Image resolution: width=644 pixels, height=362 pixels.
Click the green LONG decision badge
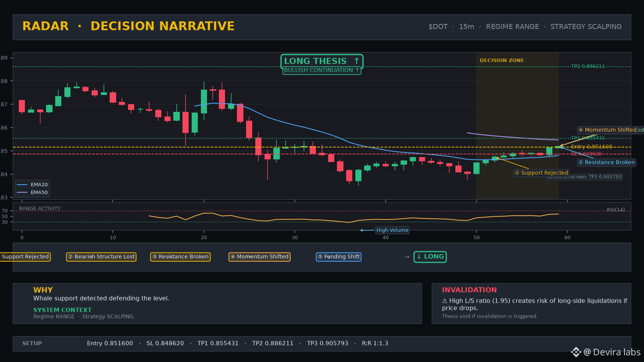pyautogui.click(x=430, y=257)
